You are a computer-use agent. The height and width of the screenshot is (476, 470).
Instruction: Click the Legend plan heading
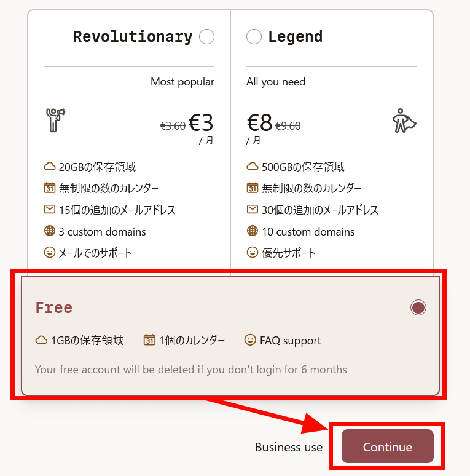(x=296, y=37)
